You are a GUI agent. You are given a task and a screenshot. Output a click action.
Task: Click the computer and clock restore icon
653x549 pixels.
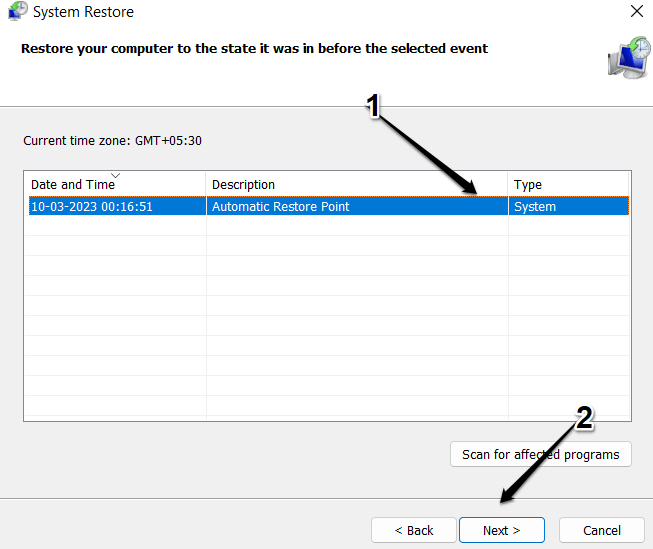pyautogui.click(x=627, y=57)
